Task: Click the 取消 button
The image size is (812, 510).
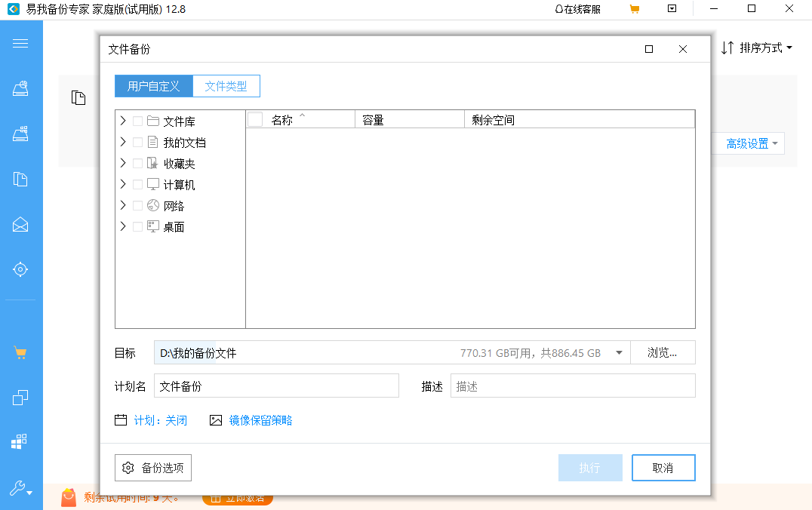Action: (x=663, y=468)
